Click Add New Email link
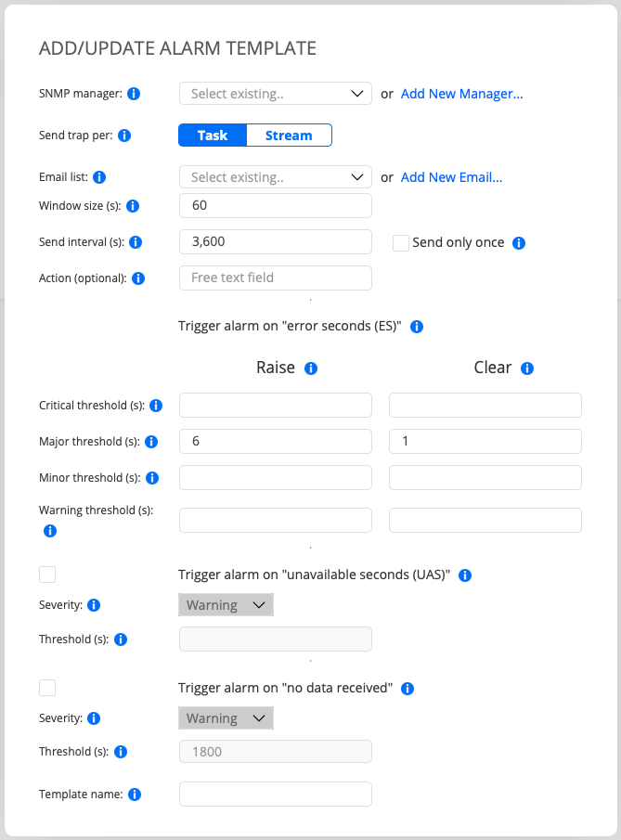621x840 pixels. point(451,177)
